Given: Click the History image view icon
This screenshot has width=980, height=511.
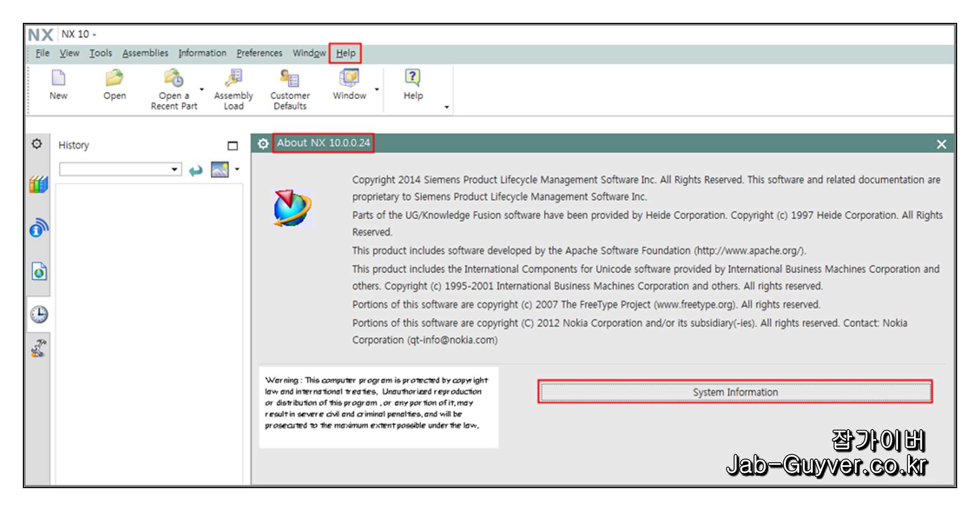Looking at the screenshot, I should pyautogui.click(x=220, y=169).
